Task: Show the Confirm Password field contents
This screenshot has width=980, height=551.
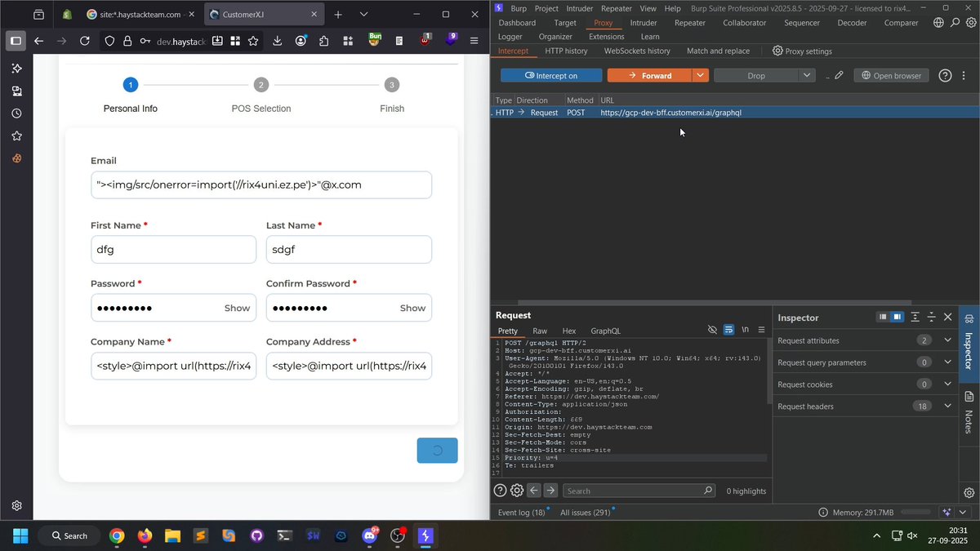Action: click(x=412, y=308)
